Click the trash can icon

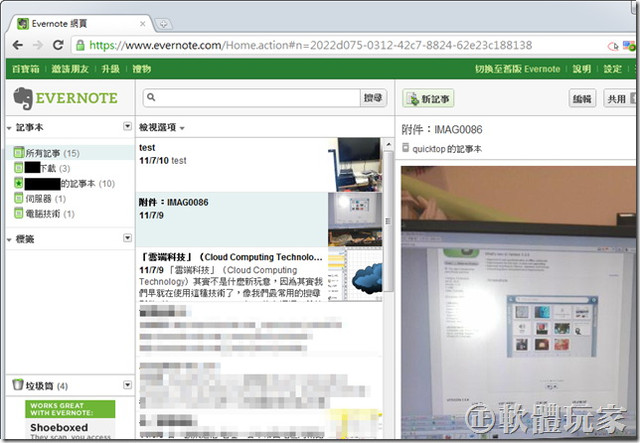tap(18, 385)
